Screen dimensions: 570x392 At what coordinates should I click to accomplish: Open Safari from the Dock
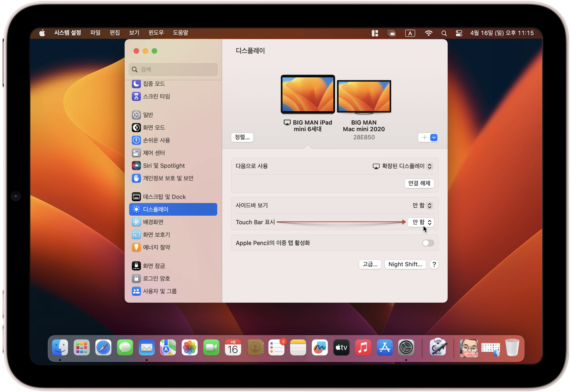[x=103, y=348]
